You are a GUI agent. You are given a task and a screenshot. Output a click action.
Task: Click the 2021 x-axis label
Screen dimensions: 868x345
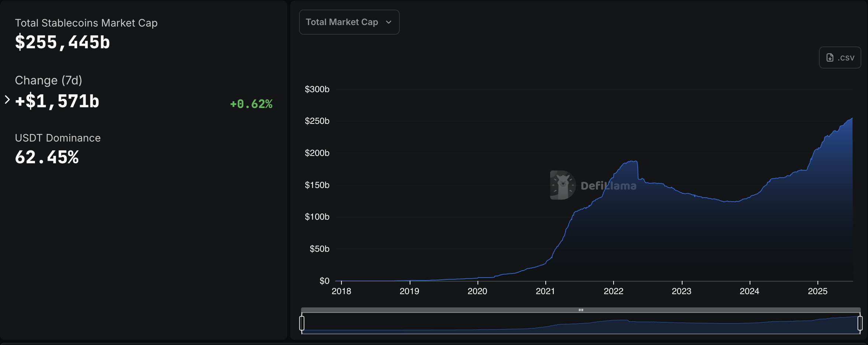tap(545, 291)
